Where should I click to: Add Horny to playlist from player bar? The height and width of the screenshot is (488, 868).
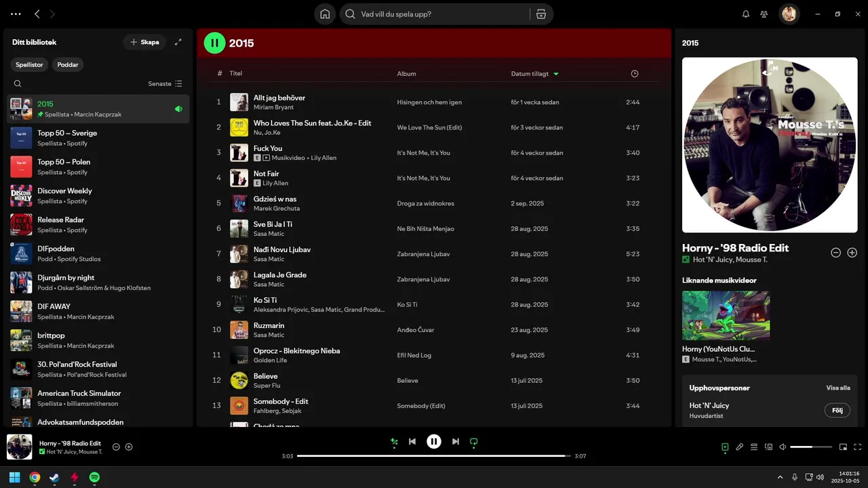click(129, 447)
